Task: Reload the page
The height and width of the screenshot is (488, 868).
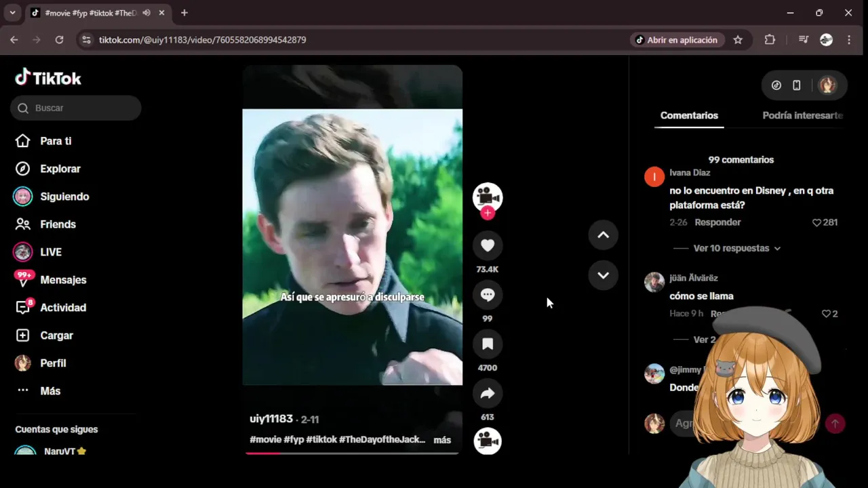Action: coord(59,40)
